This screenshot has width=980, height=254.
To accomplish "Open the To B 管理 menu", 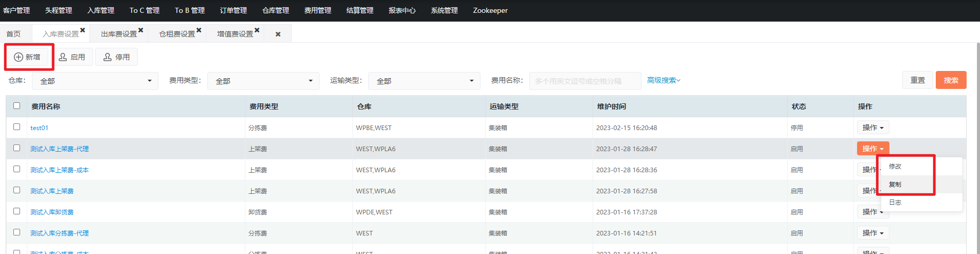I will [x=190, y=10].
